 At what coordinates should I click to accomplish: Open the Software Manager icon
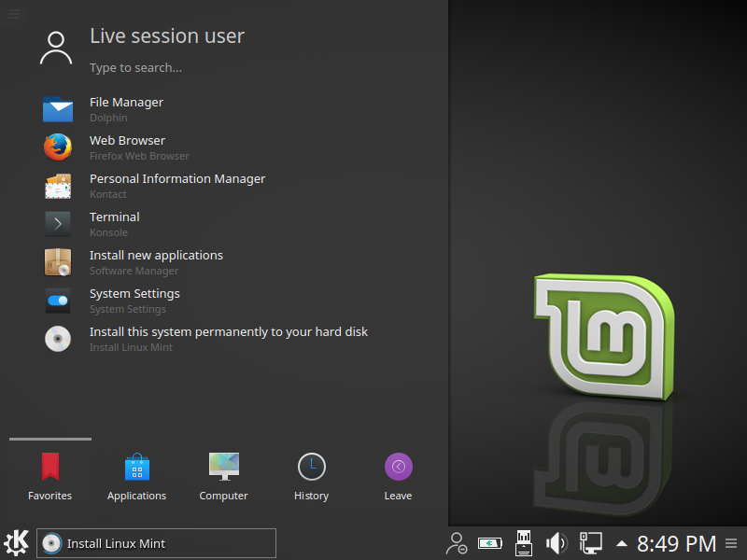click(x=58, y=262)
